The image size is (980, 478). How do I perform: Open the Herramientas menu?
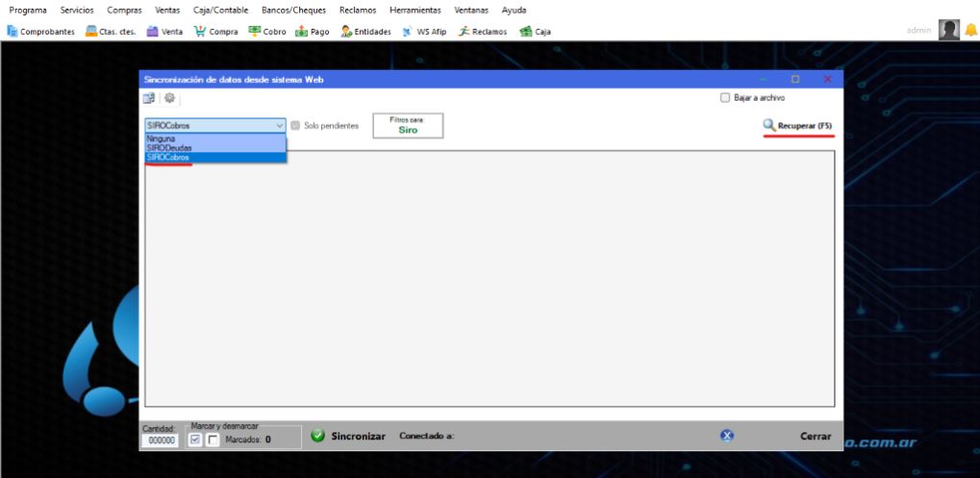[415, 10]
